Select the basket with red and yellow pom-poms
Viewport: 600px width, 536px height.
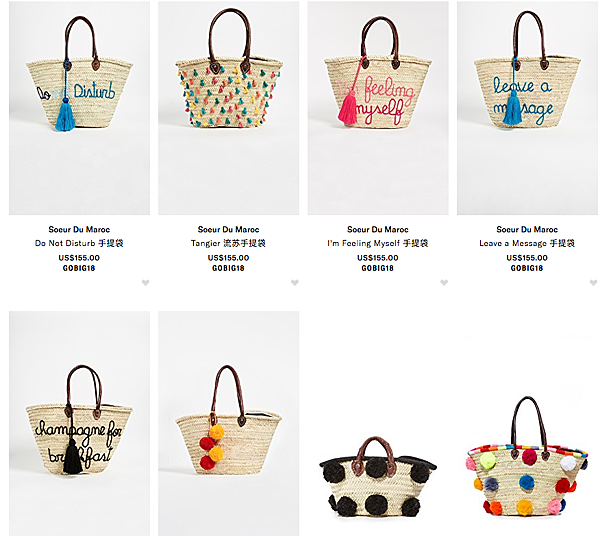pyautogui.click(x=228, y=424)
